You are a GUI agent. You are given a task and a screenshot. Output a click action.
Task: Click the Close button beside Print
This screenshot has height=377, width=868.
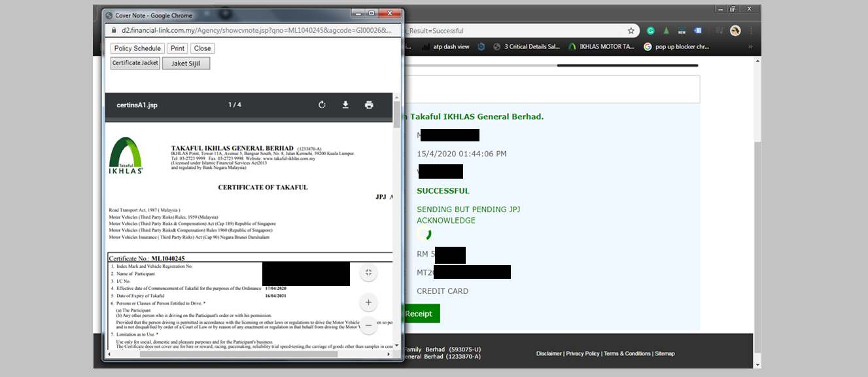[x=203, y=48]
